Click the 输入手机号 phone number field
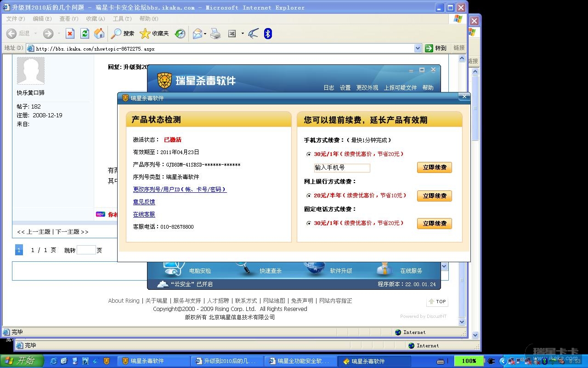The image size is (588, 368). [342, 168]
